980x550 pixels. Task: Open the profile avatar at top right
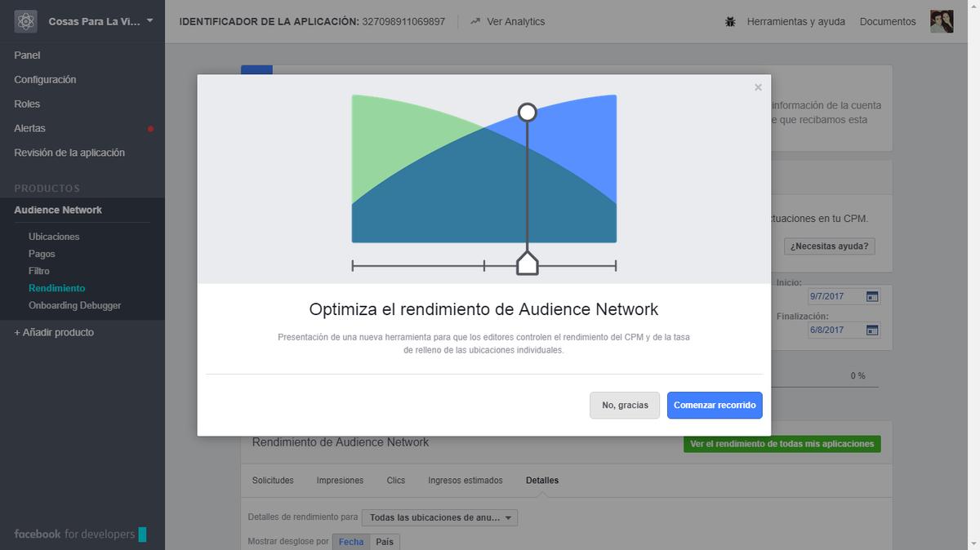coord(942,21)
